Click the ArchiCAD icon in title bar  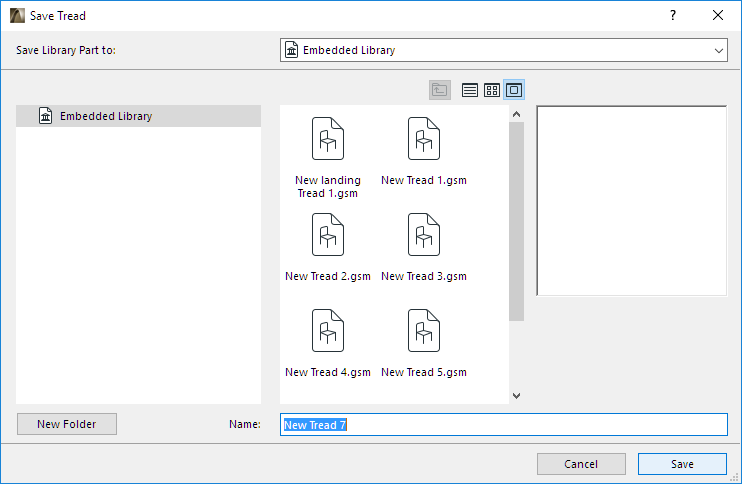pyautogui.click(x=18, y=16)
